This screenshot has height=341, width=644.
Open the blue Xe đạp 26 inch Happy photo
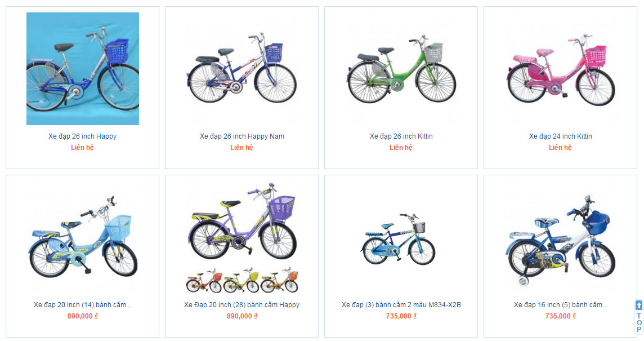click(83, 69)
